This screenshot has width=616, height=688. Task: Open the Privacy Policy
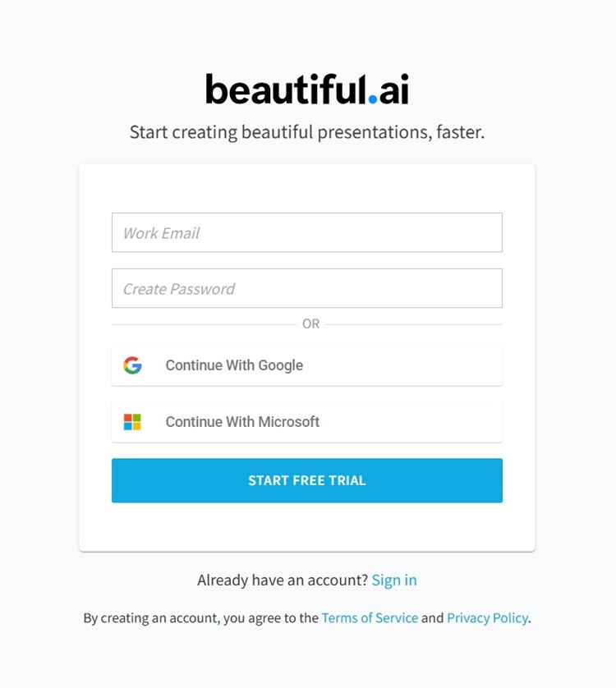click(487, 617)
